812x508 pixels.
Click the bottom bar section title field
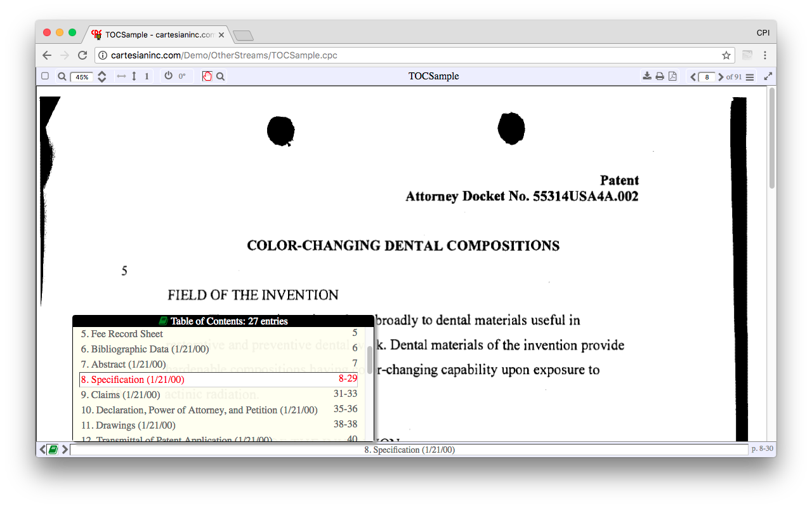tap(409, 450)
